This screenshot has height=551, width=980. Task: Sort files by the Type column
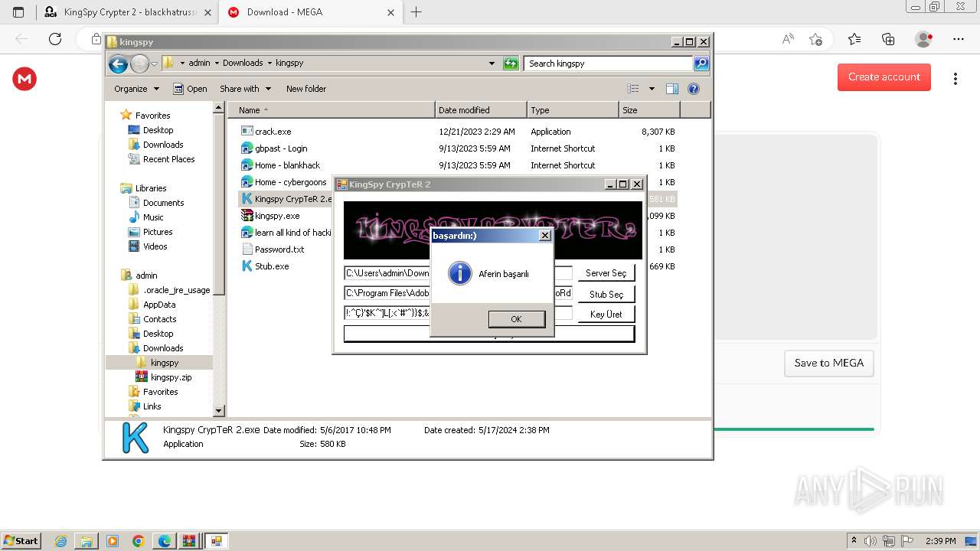click(573, 110)
